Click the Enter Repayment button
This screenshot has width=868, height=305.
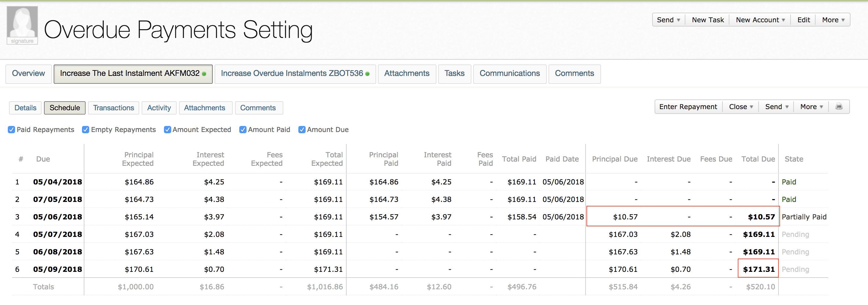click(688, 107)
